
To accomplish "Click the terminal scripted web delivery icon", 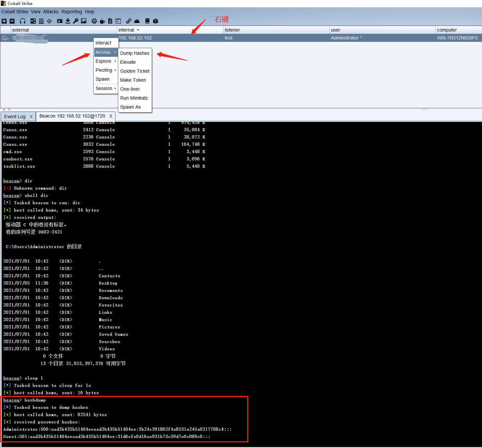I will (x=118, y=21).
